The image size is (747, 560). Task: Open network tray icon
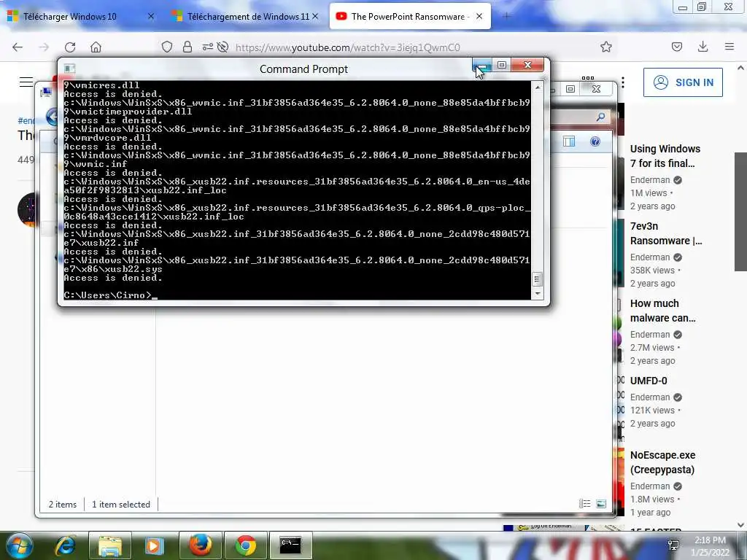[673, 545]
